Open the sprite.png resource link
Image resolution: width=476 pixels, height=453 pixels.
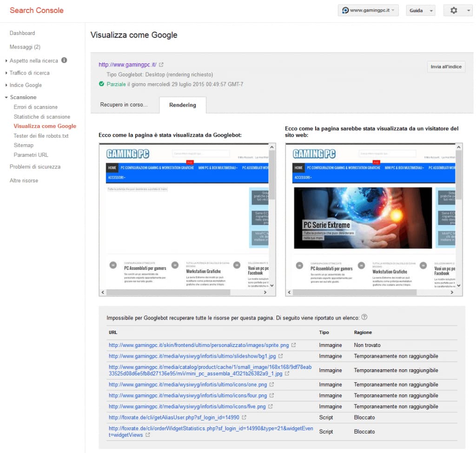pos(199,345)
